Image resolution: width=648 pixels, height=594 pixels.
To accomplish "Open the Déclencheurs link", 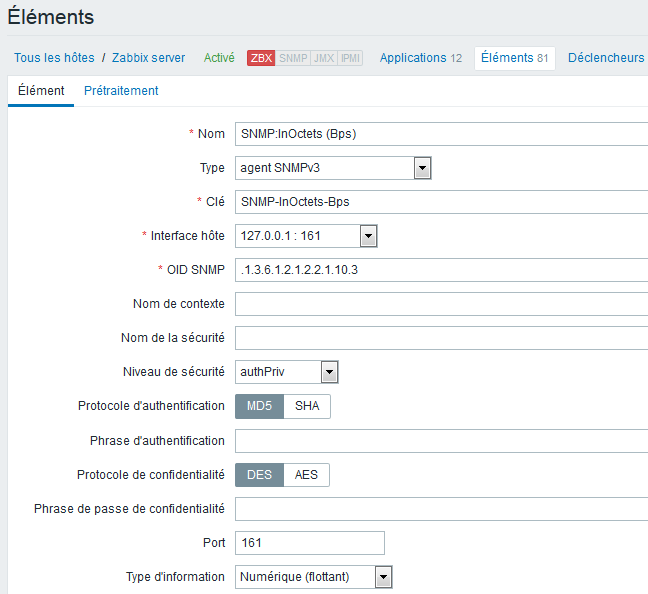I will [606, 58].
